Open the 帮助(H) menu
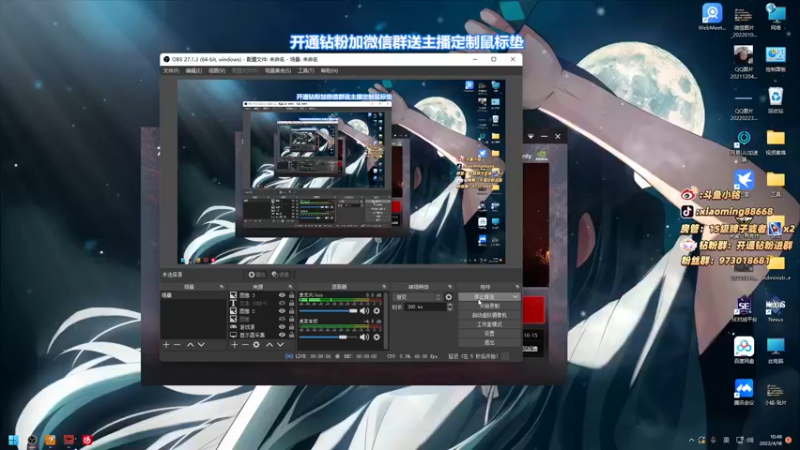 tap(329, 71)
